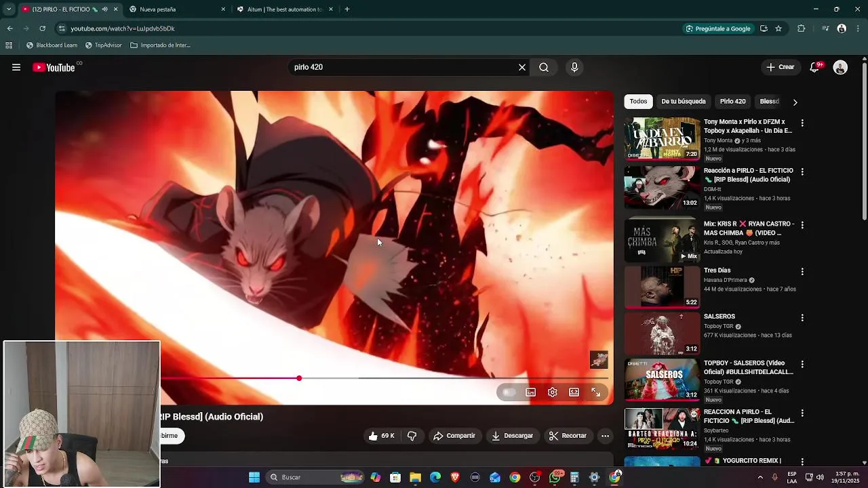Open a new browser tab
This screenshot has width=868, height=488.
pos(347,9)
